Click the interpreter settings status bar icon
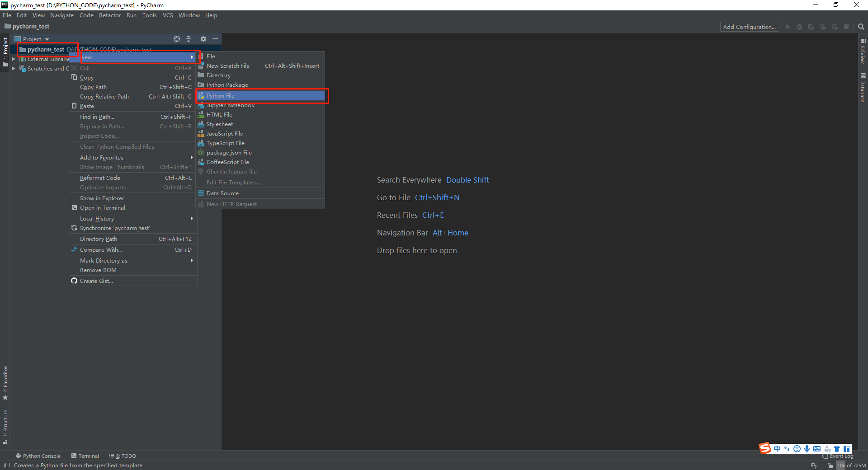This screenshot has width=868, height=470. [x=814, y=465]
